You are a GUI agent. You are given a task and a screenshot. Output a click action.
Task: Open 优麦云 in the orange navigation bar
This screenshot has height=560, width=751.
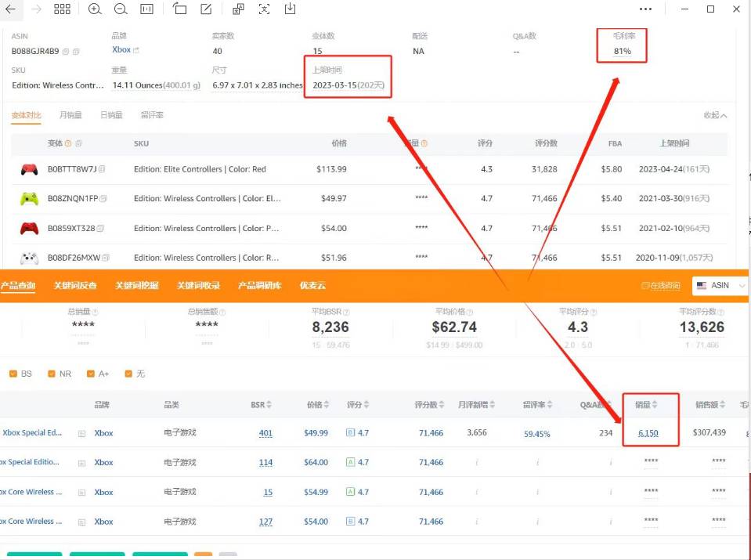click(312, 286)
